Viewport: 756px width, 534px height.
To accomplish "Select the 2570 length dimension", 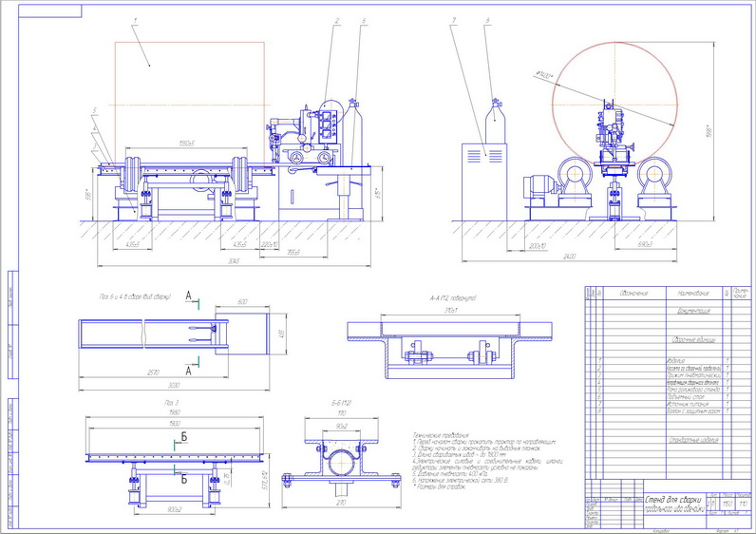I will click(x=153, y=372).
